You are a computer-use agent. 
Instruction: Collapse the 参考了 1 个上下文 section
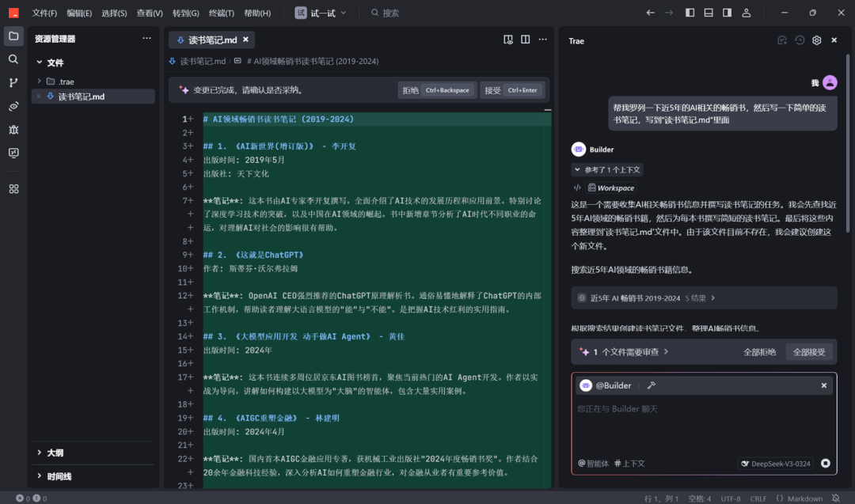[x=607, y=169]
